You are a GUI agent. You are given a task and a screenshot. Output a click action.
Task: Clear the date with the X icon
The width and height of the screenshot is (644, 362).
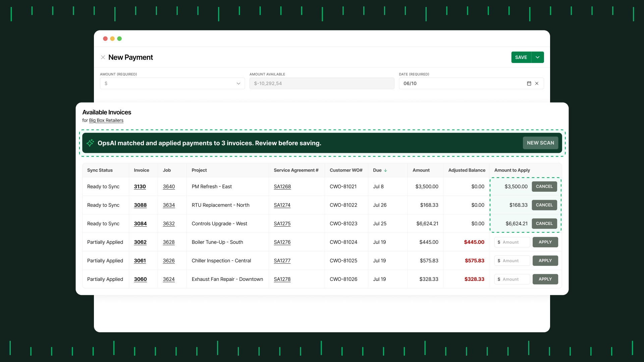pos(537,83)
